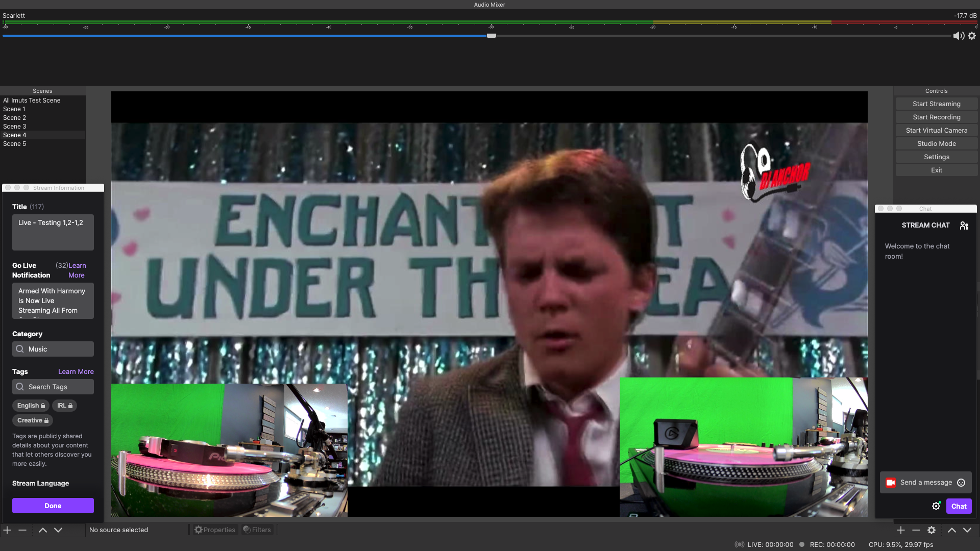Click the Stream Language heading
980x551 pixels.
[x=41, y=483]
